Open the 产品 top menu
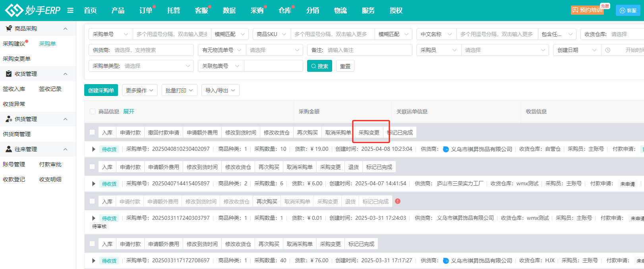 click(x=118, y=10)
